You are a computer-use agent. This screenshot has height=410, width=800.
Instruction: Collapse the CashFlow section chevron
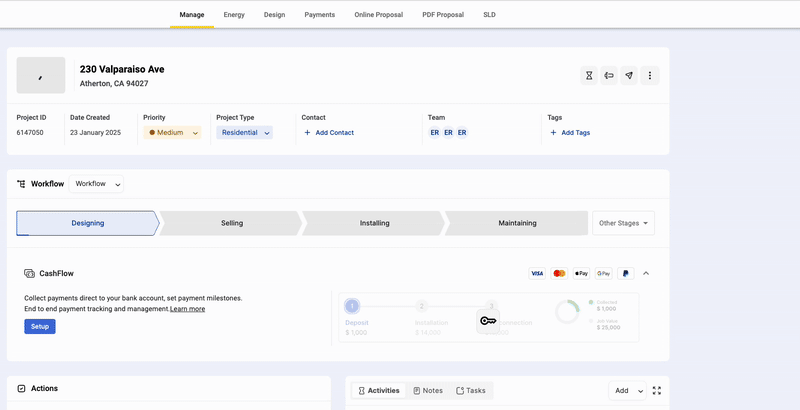pos(646,273)
